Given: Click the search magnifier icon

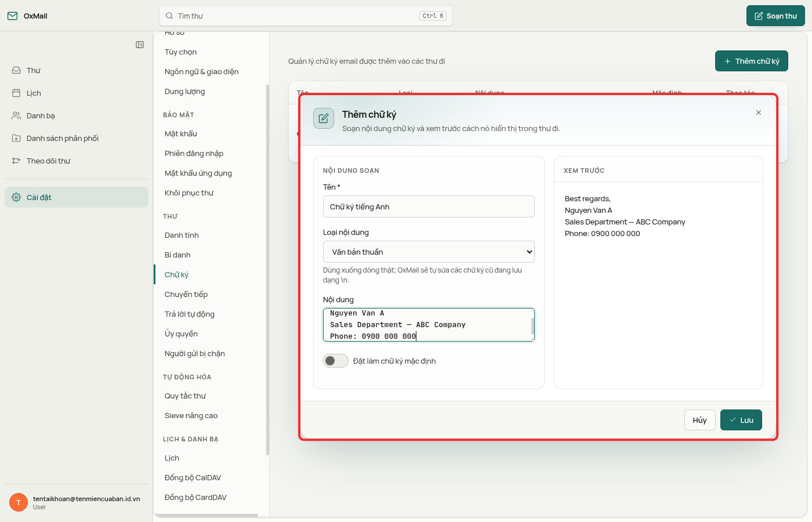Looking at the screenshot, I should (169, 16).
